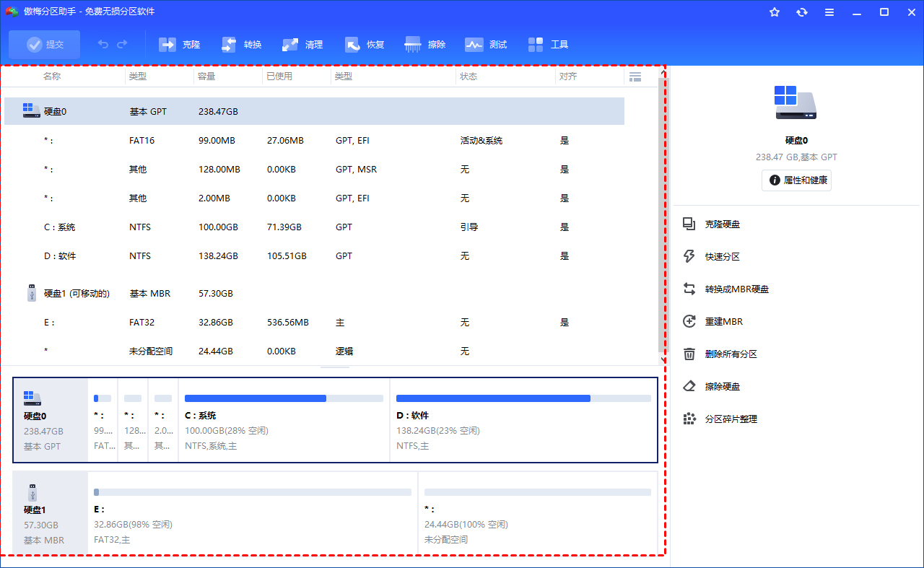
Task: Open column settings icon in table header
Action: (x=635, y=77)
